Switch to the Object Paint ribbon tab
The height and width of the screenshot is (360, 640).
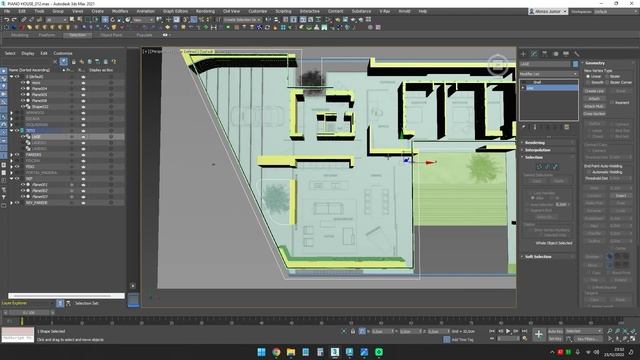point(111,35)
